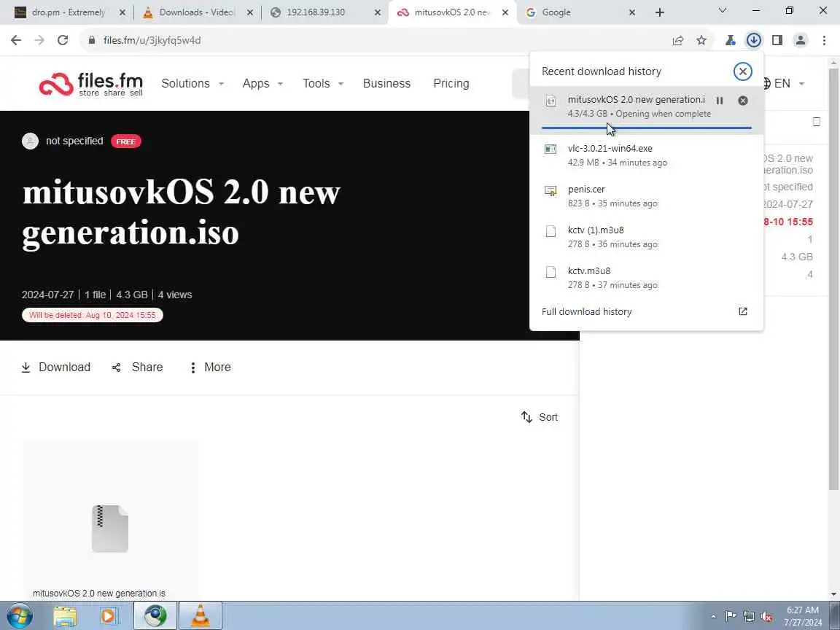Expand the EN language dropdown
Image resolution: width=840 pixels, height=630 pixels.
pyautogui.click(x=785, y=84)
